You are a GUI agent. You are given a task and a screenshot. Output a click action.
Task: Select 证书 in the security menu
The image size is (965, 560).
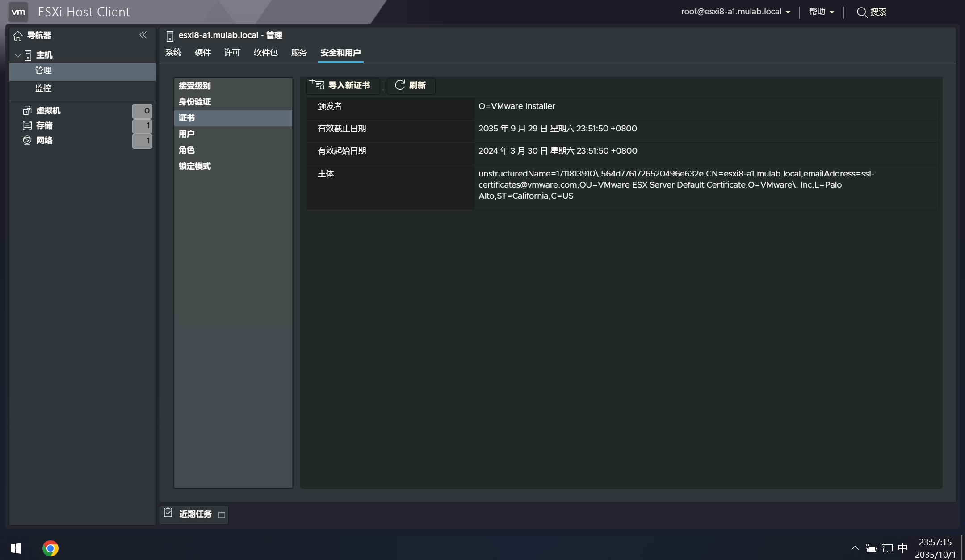(233, 118)
